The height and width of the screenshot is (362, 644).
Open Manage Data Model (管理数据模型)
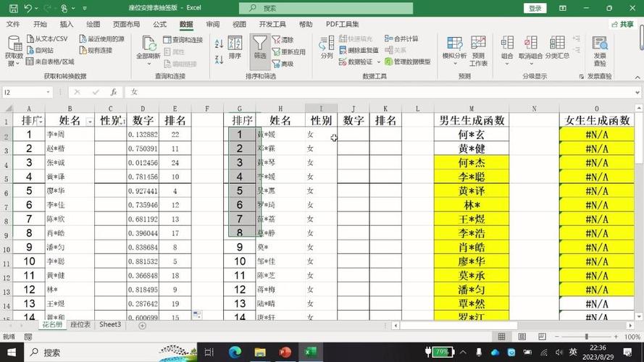click(407, 62)
